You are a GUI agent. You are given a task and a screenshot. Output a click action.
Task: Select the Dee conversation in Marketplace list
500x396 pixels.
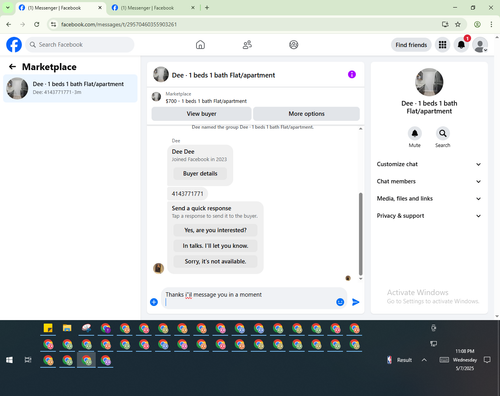click(x=70, y=88)
